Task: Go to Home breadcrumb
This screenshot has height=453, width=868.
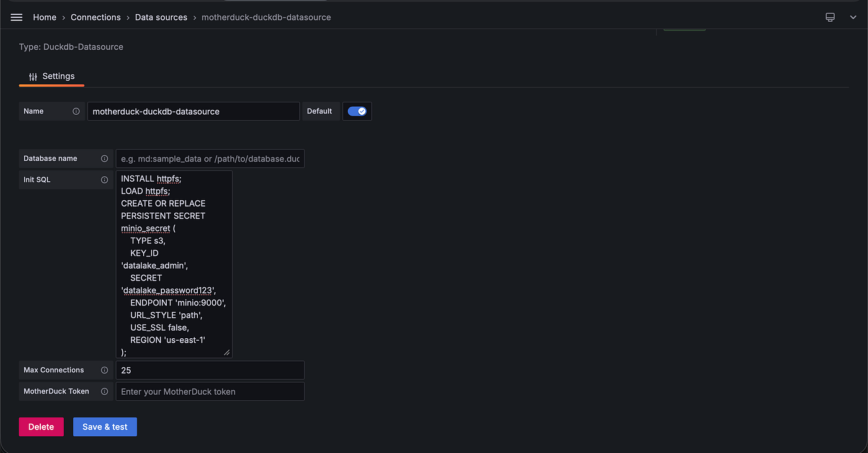Action: click(x=45, y=17)
